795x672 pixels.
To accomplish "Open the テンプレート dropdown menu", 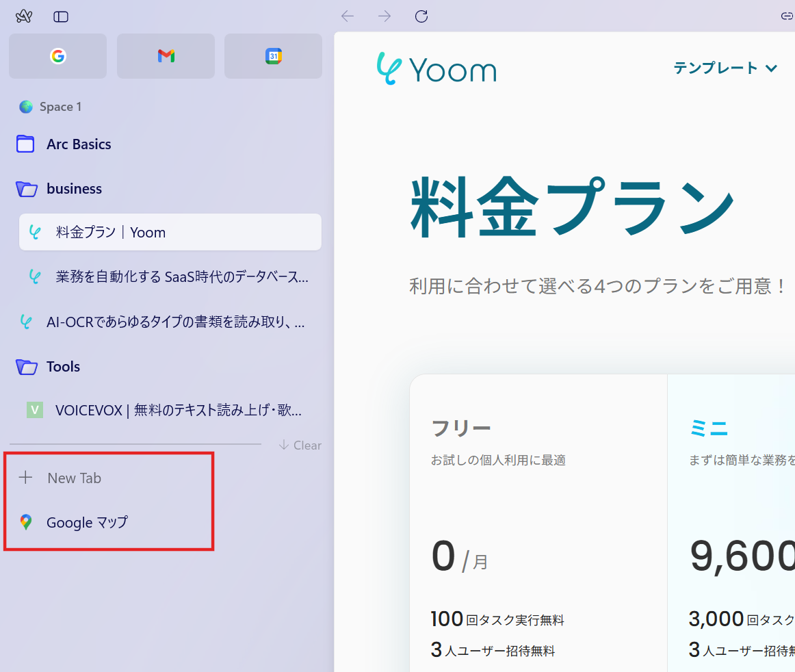I will click(x=725, y=68).
